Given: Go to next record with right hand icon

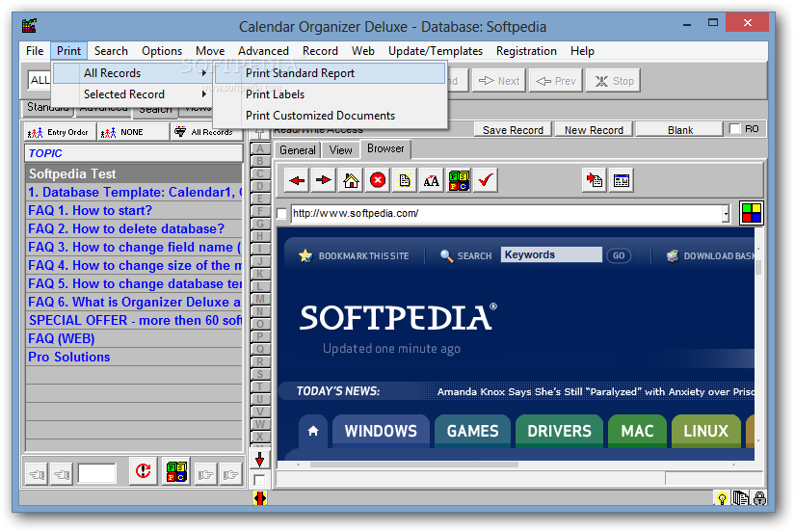Looking at the screenshot, I should click(206, 475).
